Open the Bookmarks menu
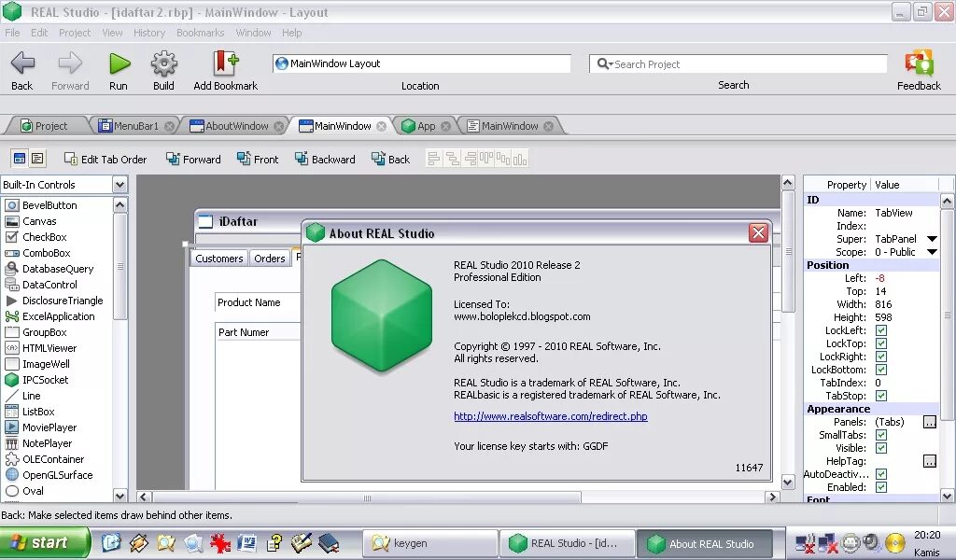956x560 pixels. (200, 33)
